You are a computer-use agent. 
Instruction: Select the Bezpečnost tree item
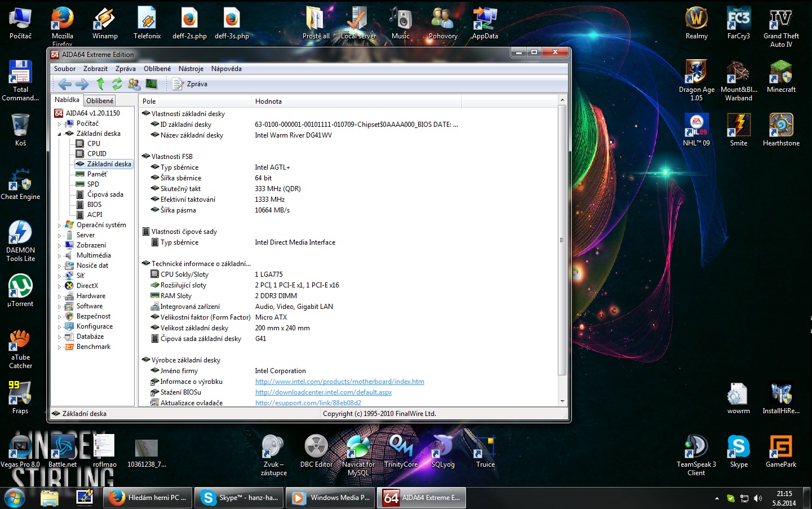pos(88,316)
